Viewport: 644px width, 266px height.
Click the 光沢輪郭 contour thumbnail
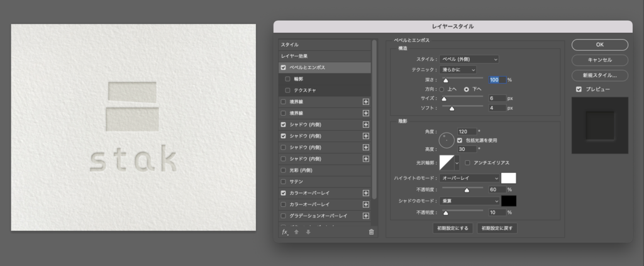tap(447, 163)
